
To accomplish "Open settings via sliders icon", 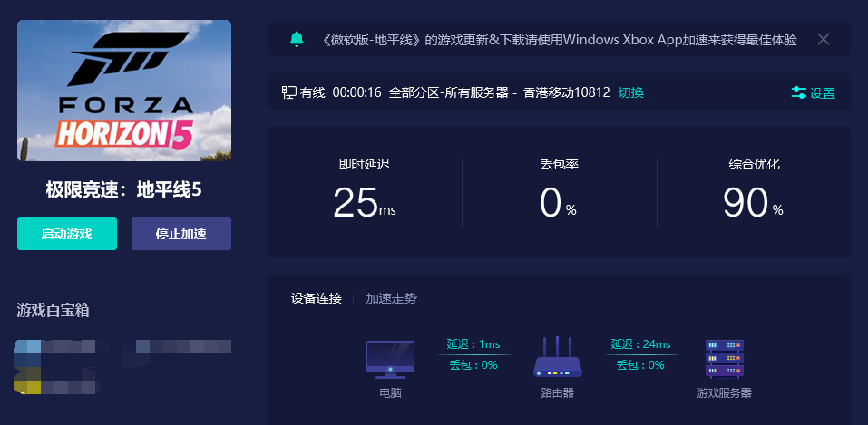I will [798, 93].
